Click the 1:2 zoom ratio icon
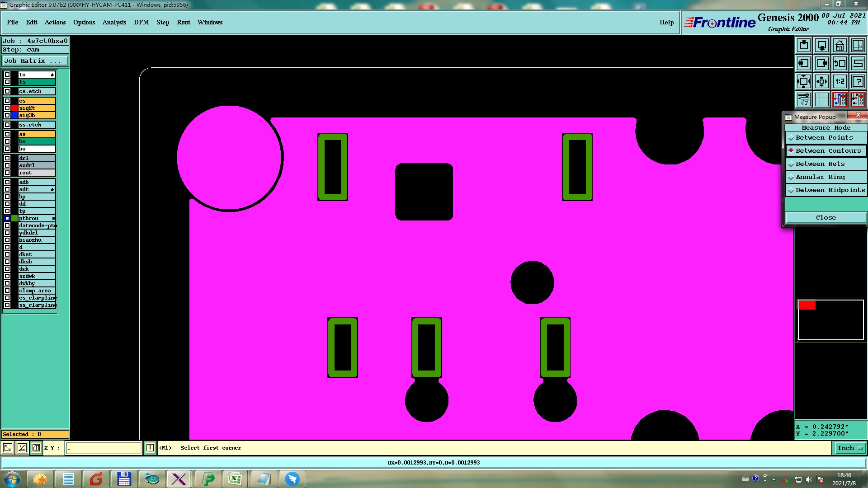Screen dimensions: 868x488 point(840,81)
